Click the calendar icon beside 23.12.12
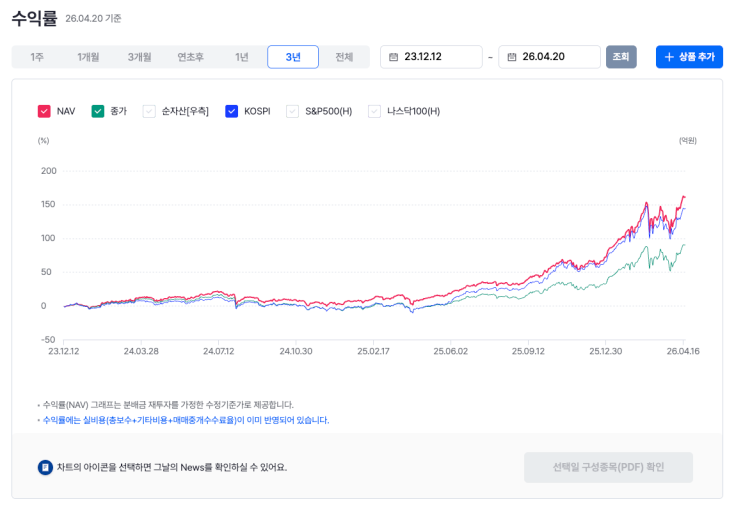Viewport: 743px width, 511px height. (393, 57)
